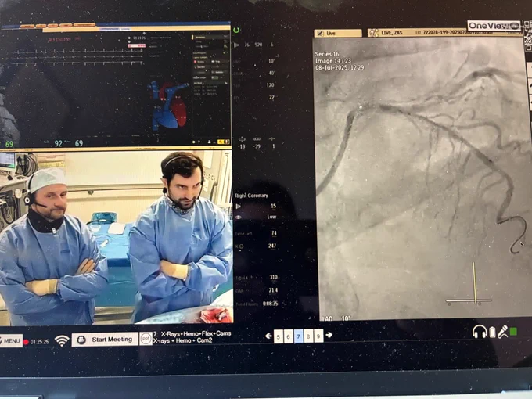Toggle the eye dose icon beside Low
This screenshot has width=532, height=399.
(238, 217)
